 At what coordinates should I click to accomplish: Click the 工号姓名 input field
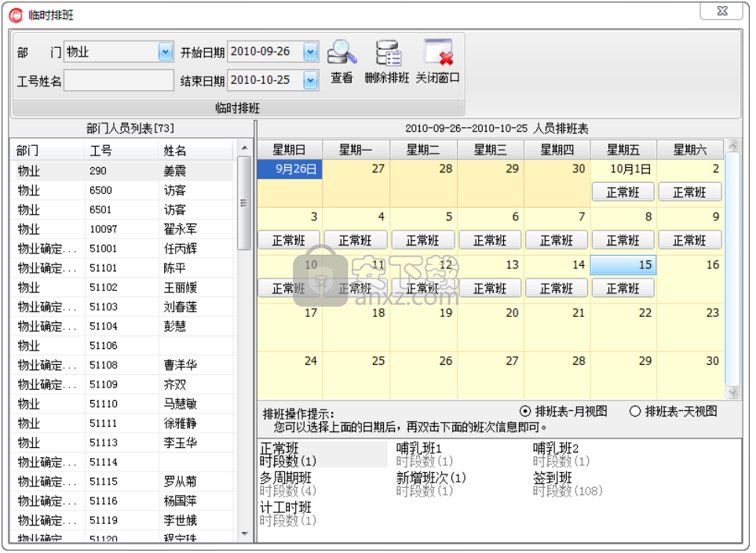click(x=119, y=81)
